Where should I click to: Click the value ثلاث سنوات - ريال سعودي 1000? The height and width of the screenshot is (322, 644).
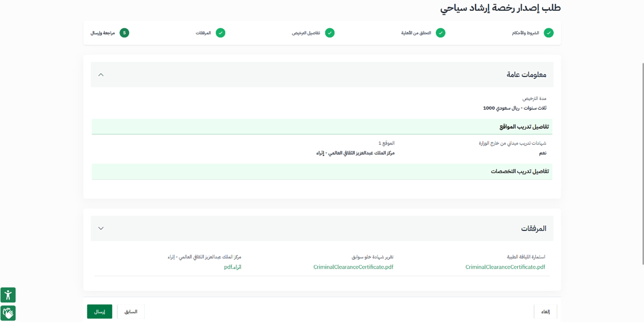[x=515, y=108]
